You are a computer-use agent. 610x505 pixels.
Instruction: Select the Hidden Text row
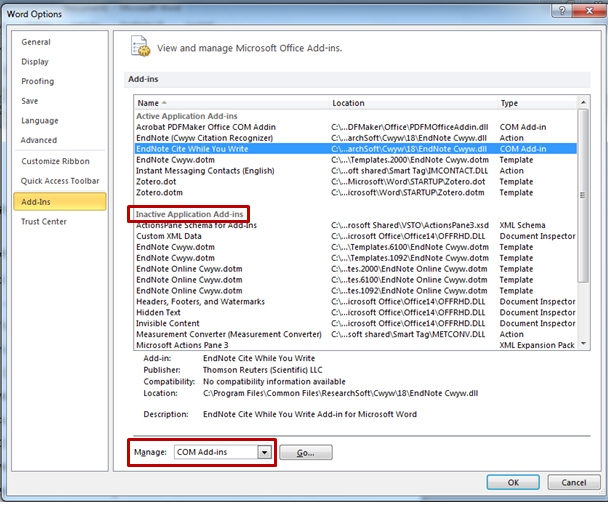tap(356, 312)
